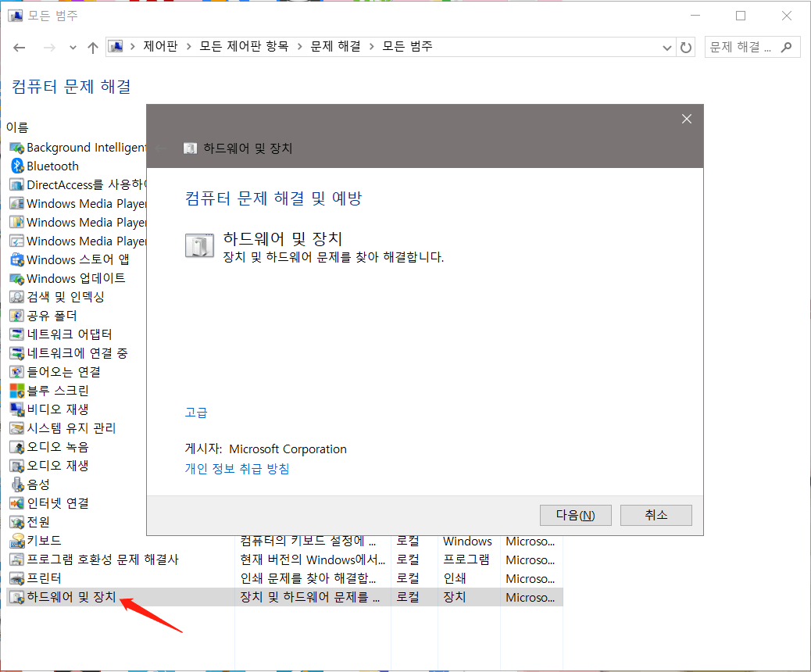Viewport: 811px width, 672px height.
Task: Open the address bar dropdown arrow
Action: pyautogui.click(x=667, y=47)
